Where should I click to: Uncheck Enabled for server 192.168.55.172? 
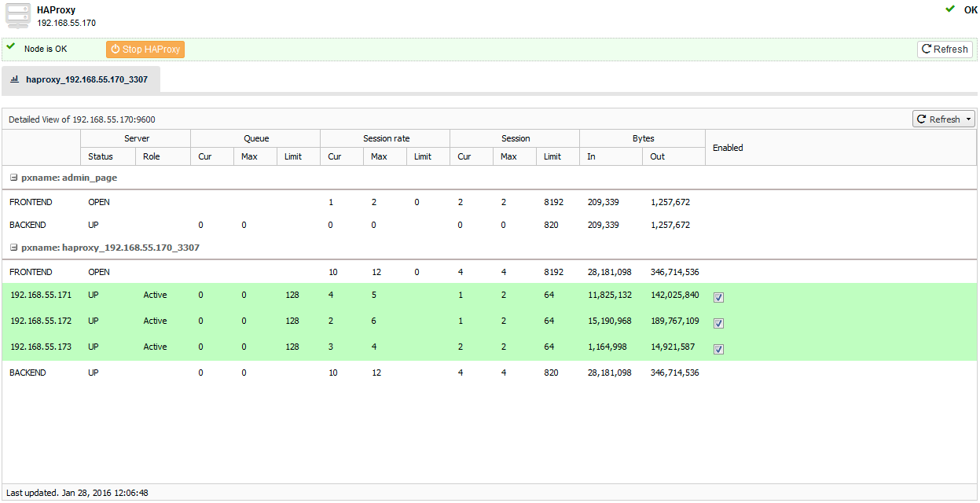click(718, 322)
